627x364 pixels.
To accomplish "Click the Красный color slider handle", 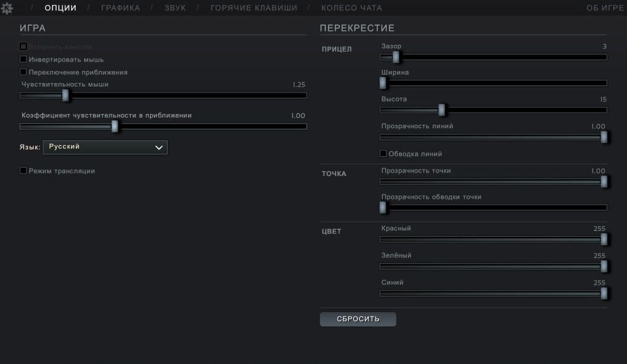I will pos(604,239).
